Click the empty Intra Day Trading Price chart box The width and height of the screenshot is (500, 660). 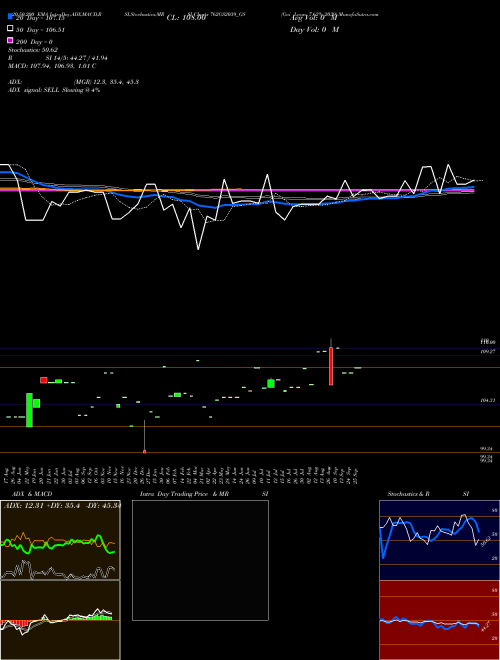coord(200,560)
